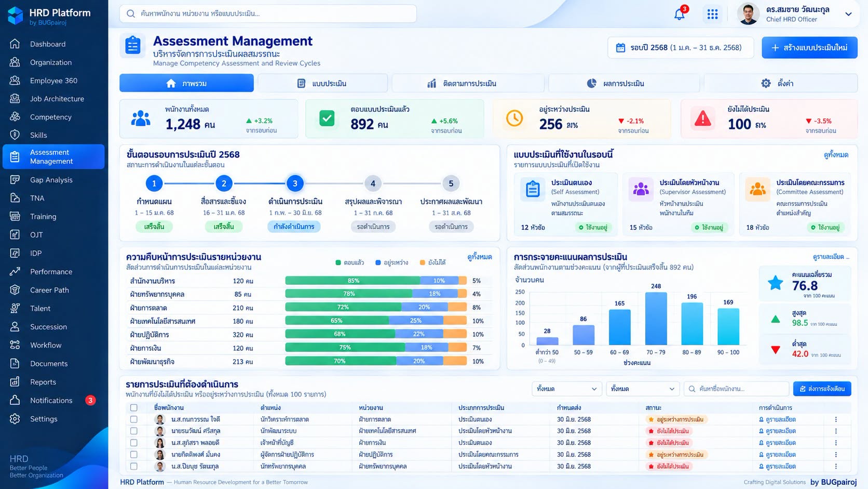The height and width of the screenshot is (489, 868).
Task: Open the second ทั้งหมด filter dropdown
Action: coord(643,389)
